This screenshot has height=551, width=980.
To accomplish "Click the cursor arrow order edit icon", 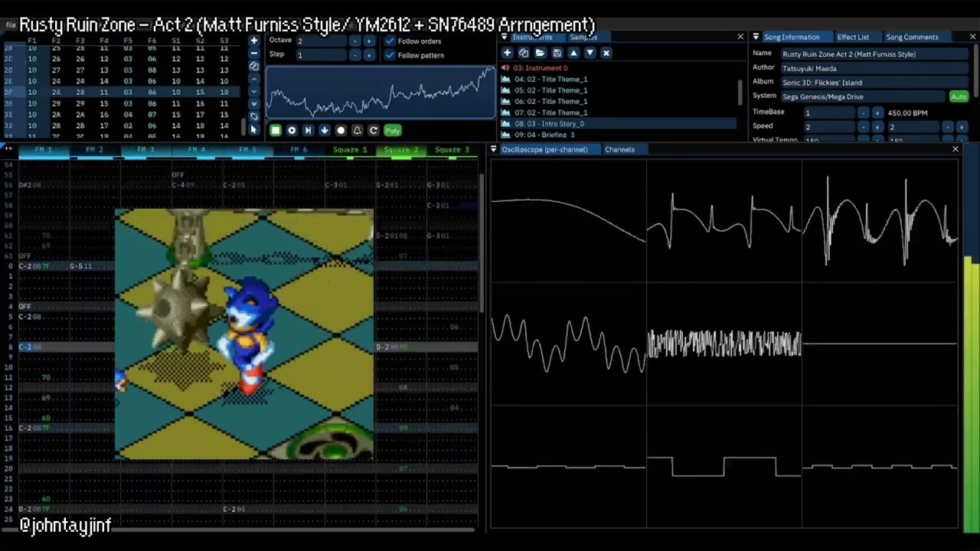I will coord(254,130).
